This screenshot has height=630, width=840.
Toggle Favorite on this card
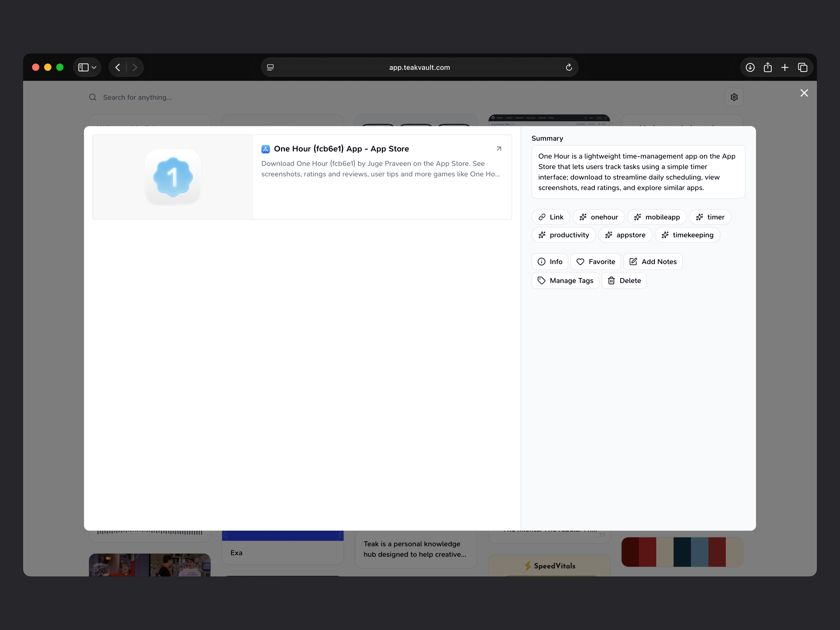(x=595, y=262)
